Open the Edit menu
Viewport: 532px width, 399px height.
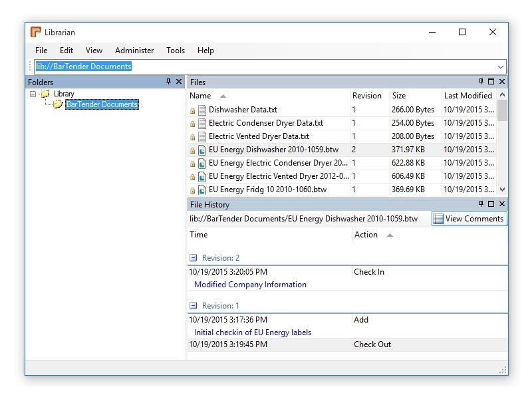66,51
